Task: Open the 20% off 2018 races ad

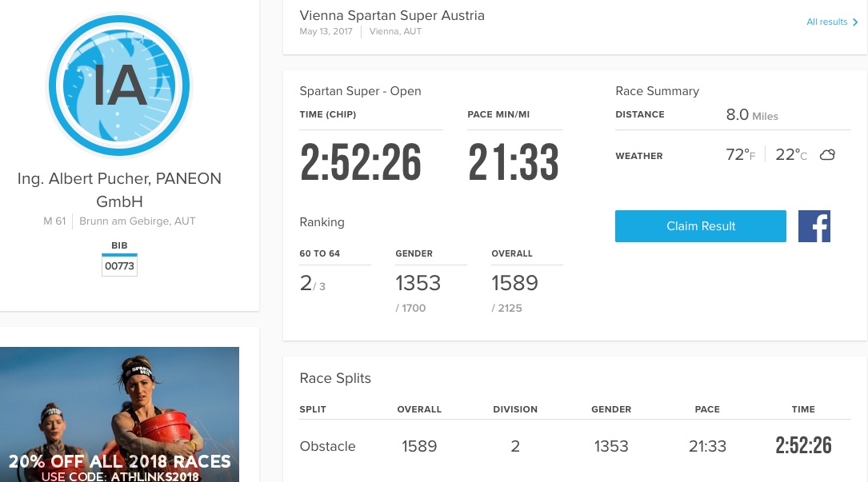Action: pyautogui.click(x=119, y=415)
